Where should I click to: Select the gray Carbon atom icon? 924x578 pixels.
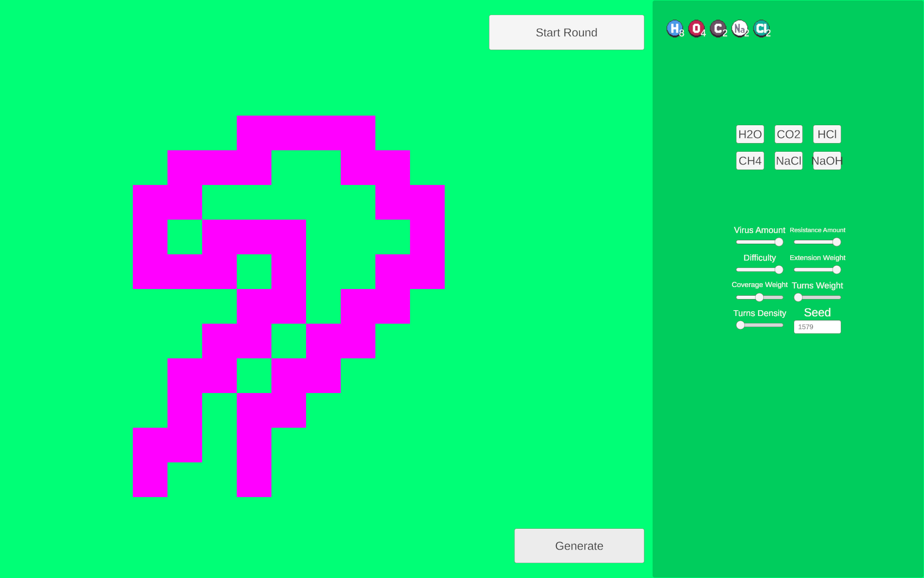click(718, 28)
